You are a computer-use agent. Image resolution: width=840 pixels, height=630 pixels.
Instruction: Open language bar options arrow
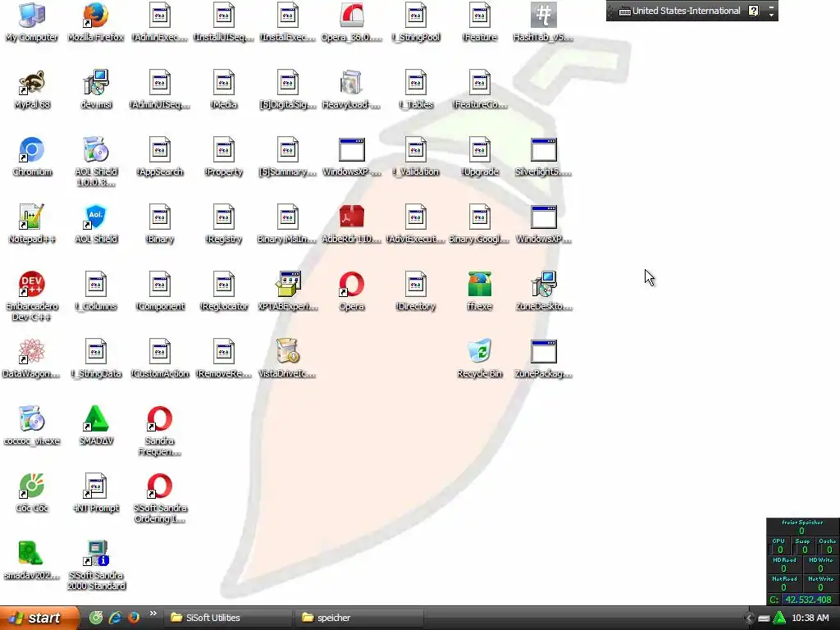[771, 15]
